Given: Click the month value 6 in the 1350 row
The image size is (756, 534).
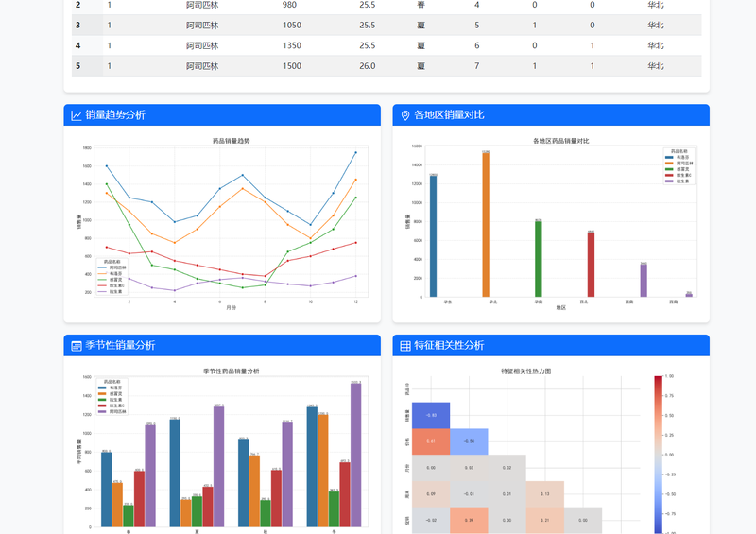Looking at the screenshot, I should pos(477,45).
